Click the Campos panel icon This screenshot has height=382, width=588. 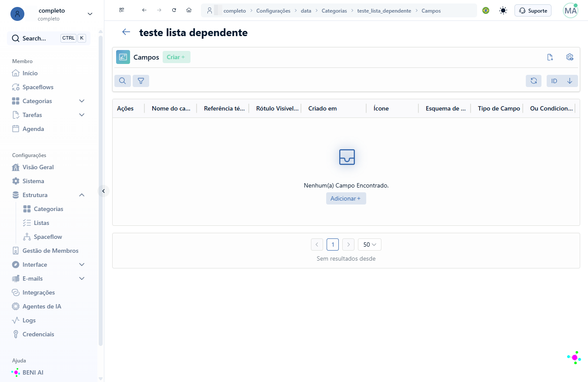pyautogui.click(x=123, y=57)
